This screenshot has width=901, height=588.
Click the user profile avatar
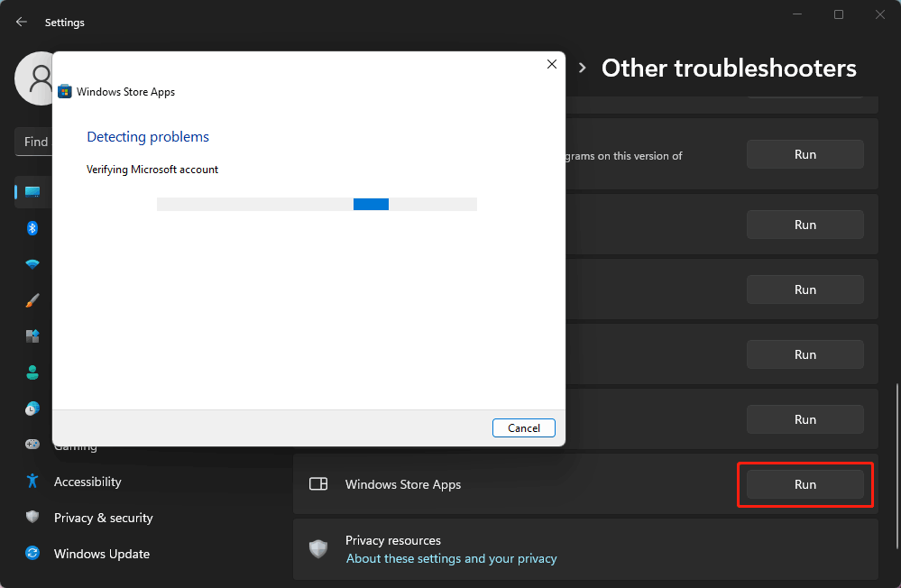34,78
